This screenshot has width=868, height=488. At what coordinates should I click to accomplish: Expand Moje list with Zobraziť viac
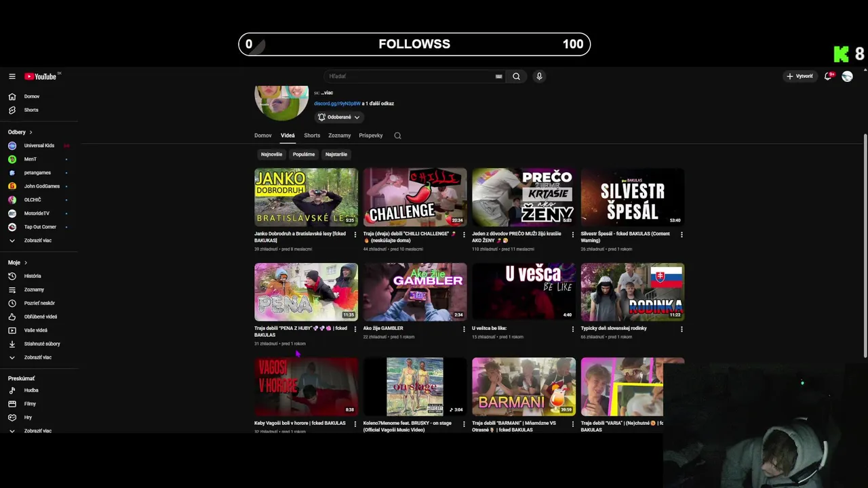(x=39, y=357)
